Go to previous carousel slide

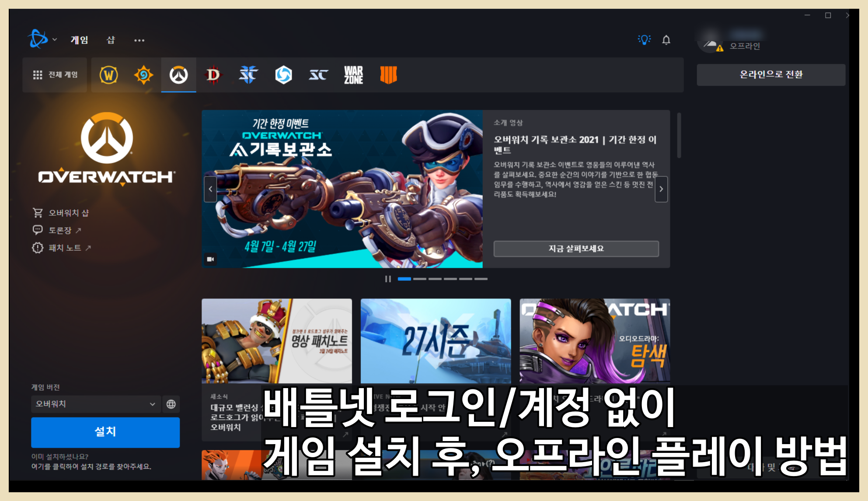(210, 189)
